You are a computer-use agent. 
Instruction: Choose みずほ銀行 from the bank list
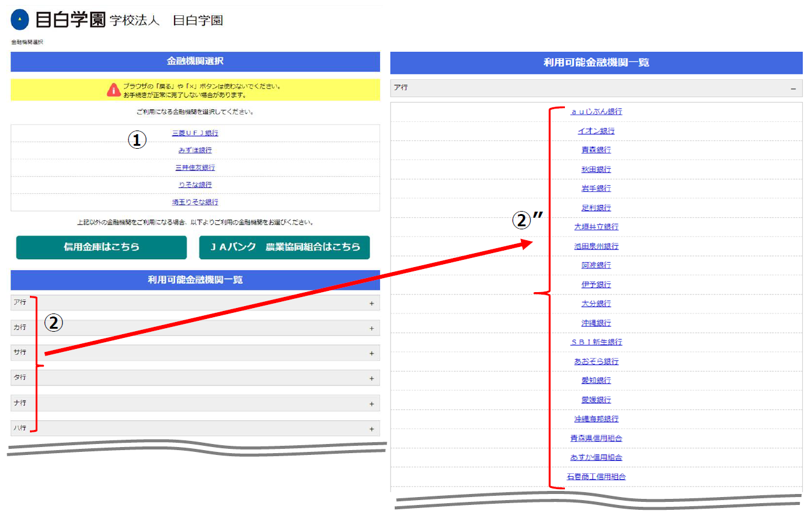tap(195, 150)
